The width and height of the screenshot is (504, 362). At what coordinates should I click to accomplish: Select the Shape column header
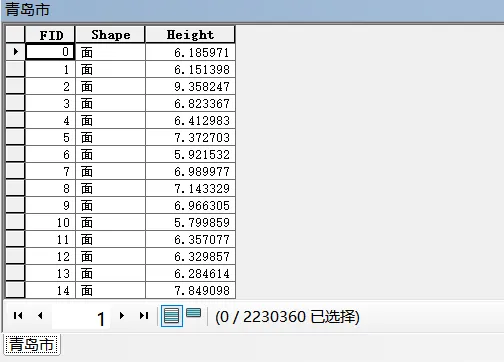(110, 34)
